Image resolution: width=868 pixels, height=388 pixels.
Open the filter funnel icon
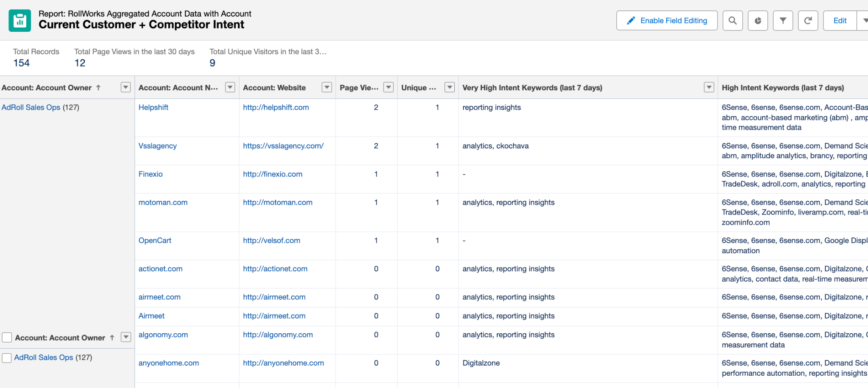783,21
